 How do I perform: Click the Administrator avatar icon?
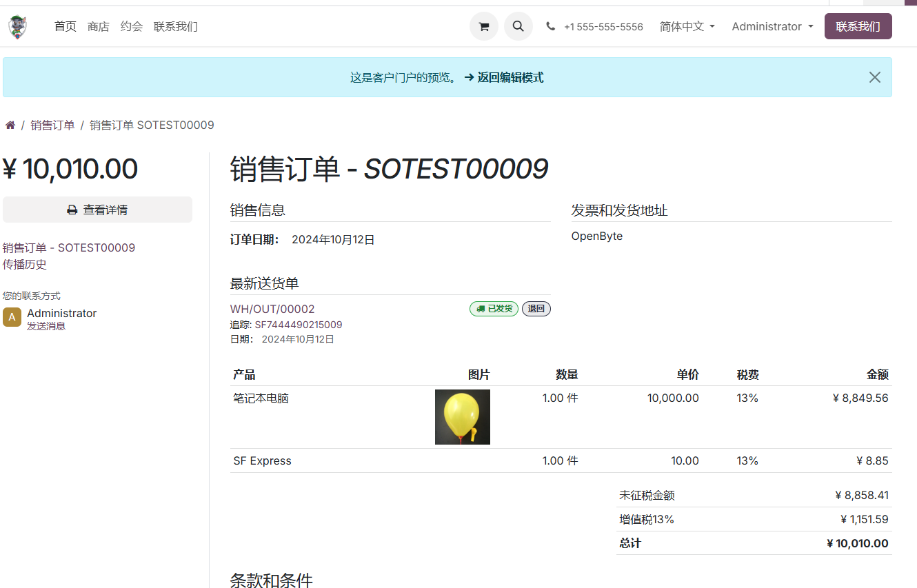point(12,317)
